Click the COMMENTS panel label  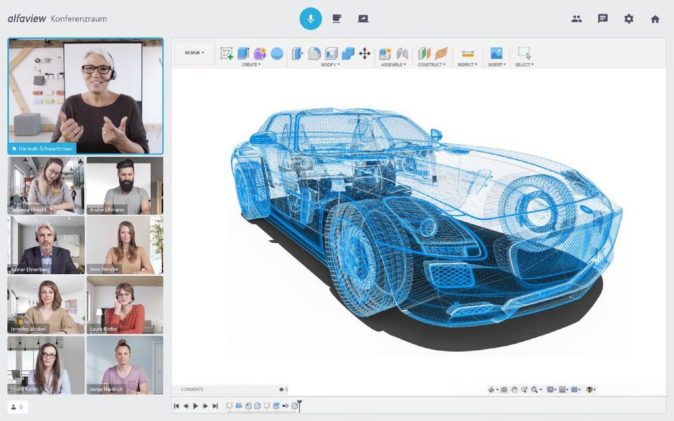tap(192, 389)
